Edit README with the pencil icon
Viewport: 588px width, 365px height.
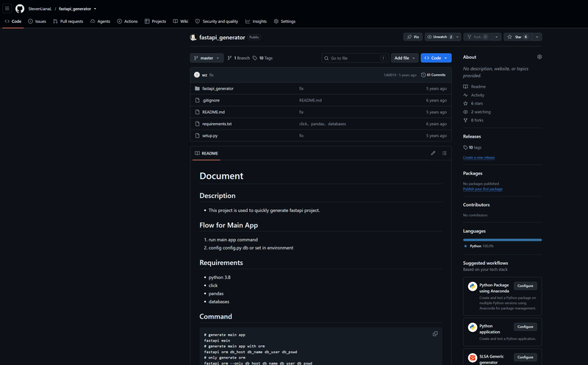433,153
